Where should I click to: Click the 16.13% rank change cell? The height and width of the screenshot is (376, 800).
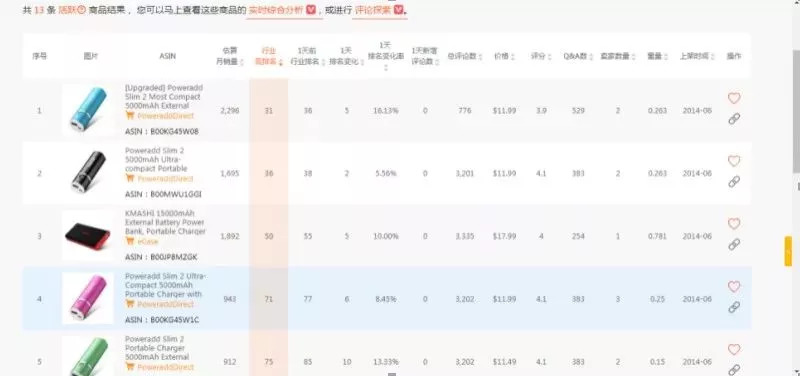(386, 111)
